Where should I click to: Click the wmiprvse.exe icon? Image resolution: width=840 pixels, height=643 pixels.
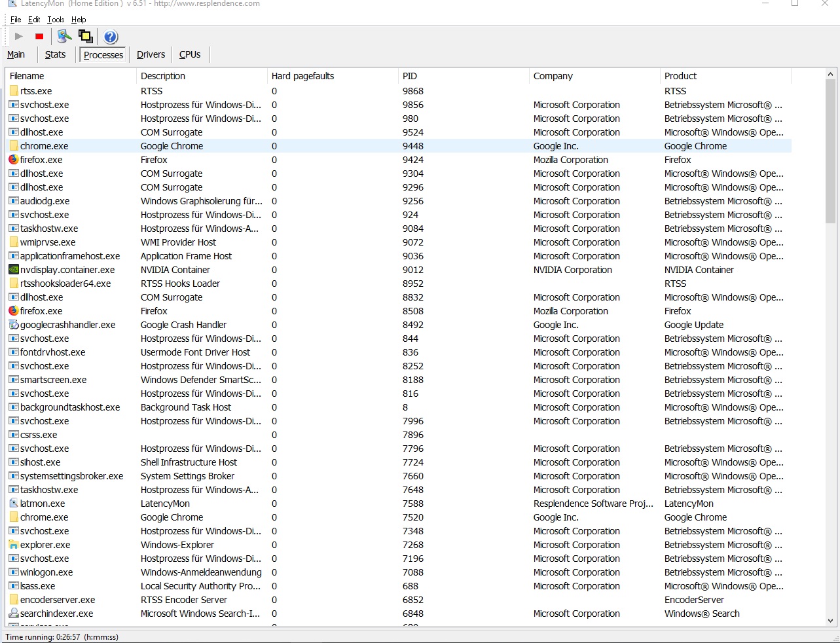pos(14,242)
